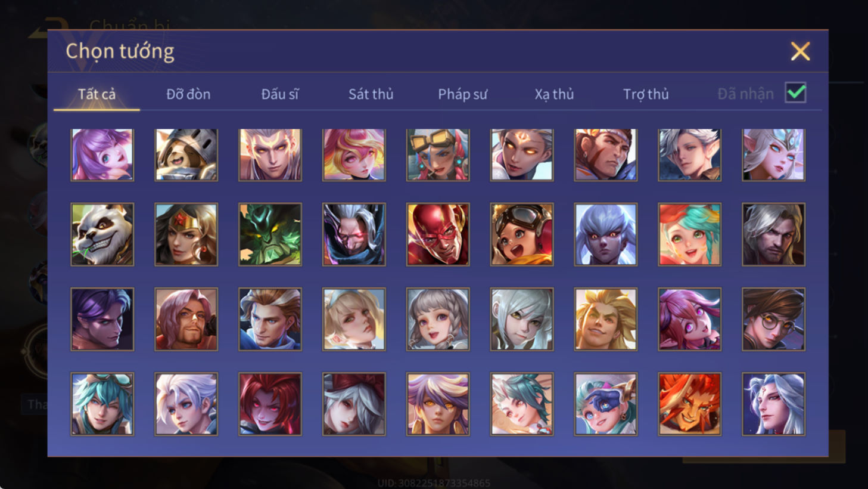
Task: Choose the red-haired vampire hero portrait
Action: pos(270,404)
